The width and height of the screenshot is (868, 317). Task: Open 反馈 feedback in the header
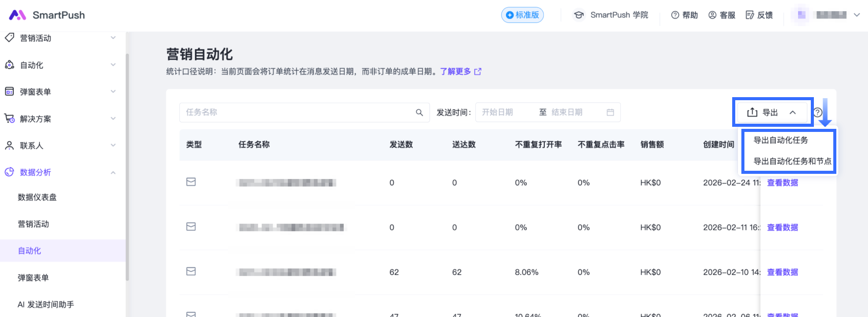click(x=759, y=15)
